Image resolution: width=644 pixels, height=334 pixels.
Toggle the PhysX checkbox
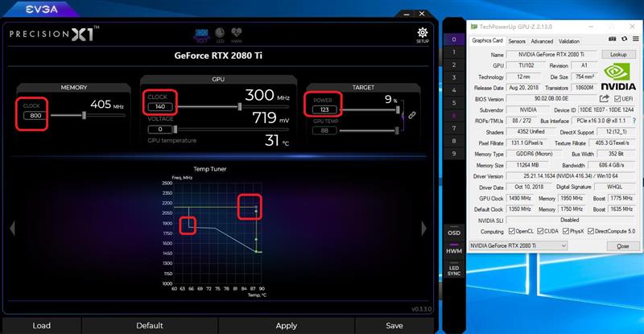pyautogui.click(x=566, y=231)
